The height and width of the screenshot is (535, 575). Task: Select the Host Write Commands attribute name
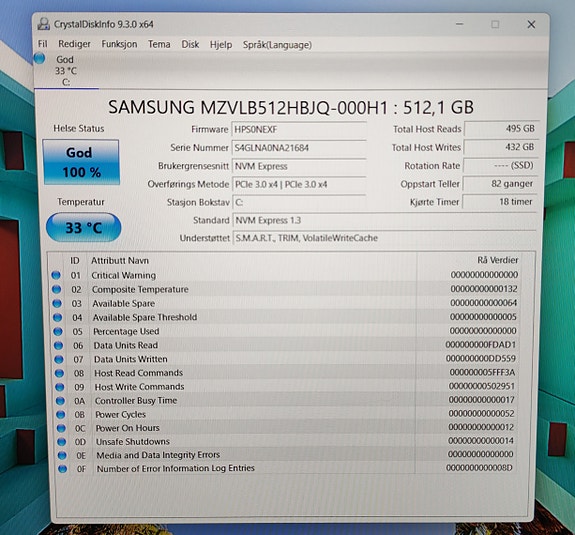tap(139, 386)
